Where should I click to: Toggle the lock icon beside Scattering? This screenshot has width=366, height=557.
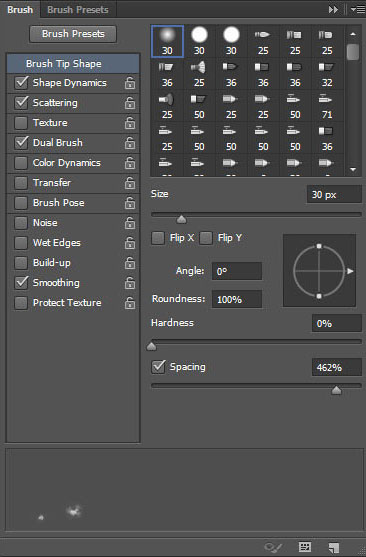click(130, 103)
